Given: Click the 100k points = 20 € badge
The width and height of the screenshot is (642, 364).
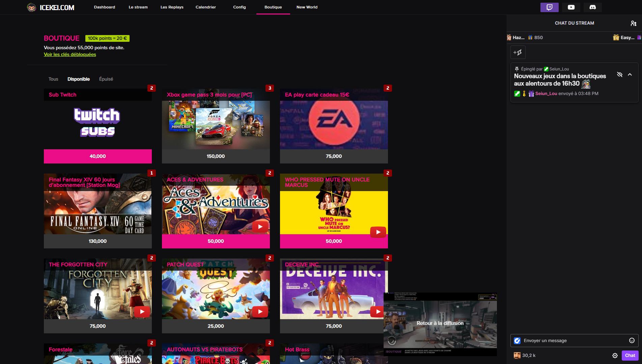Looking at the screenshot, I should pos(107,38).
